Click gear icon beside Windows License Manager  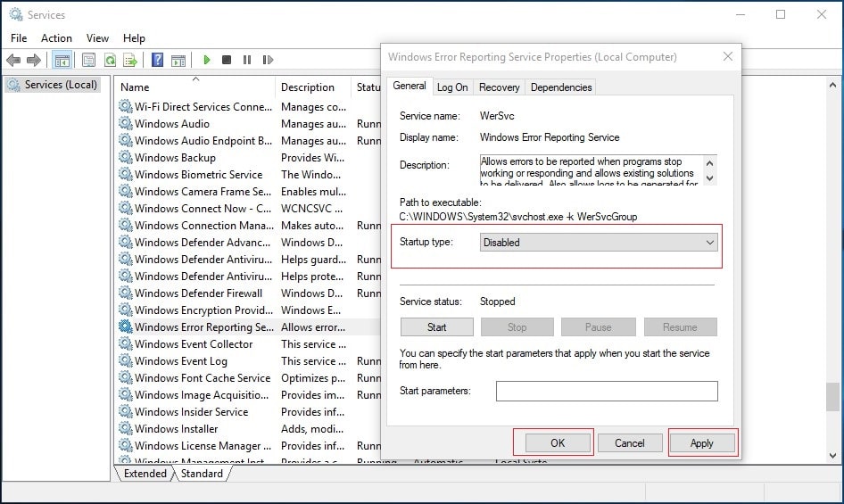click(x=126, y=445)
